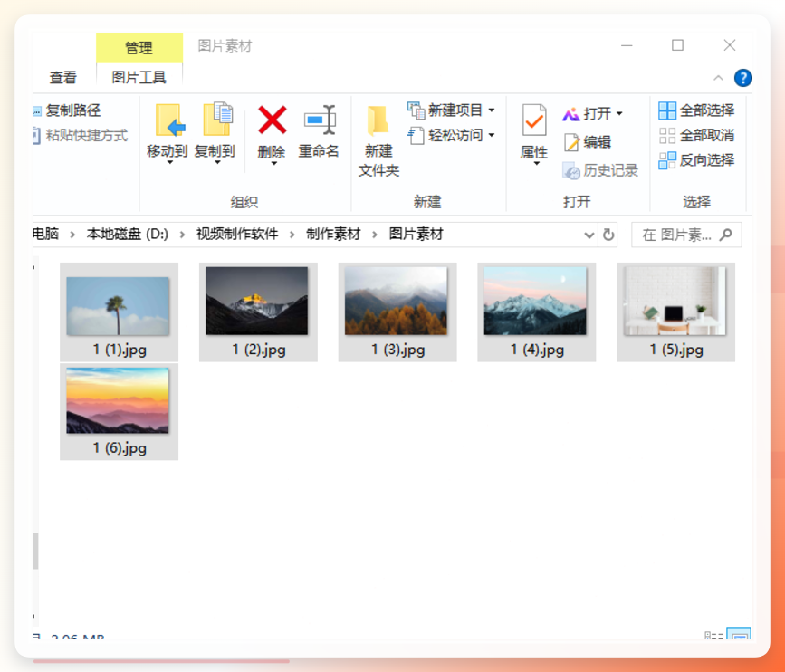The height and width of the screenshot is (672, 785).
Task: Select the desk workspace image 1 (5).jpg
Action: 675,312
